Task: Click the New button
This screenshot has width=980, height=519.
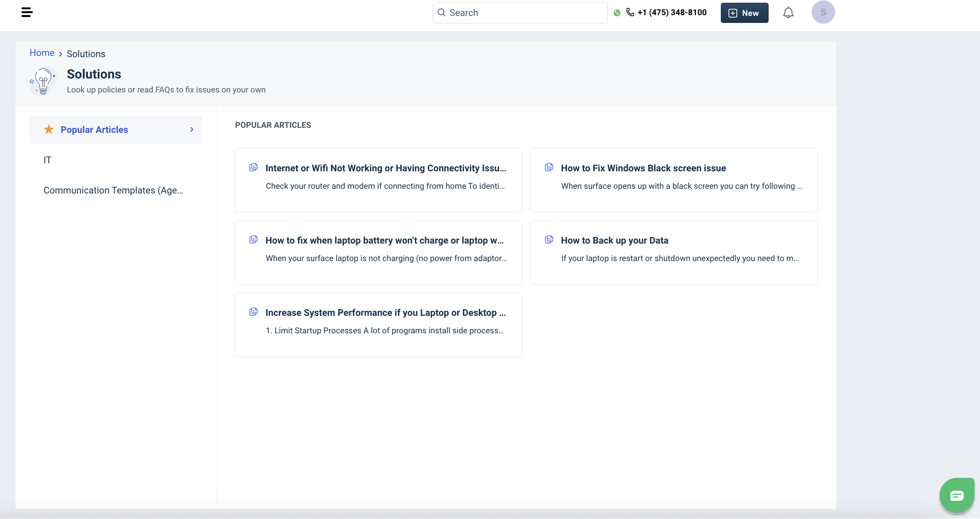Action: pyautogui.click(x=744, y=13)
